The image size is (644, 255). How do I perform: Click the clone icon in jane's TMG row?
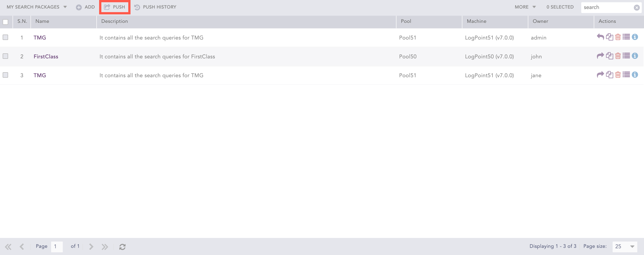[x=609, y=75]
